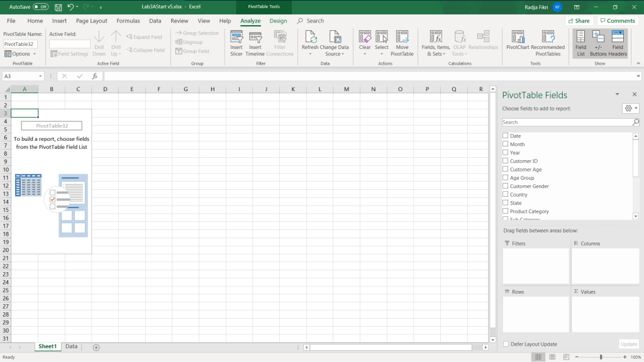Click the Refresh data icon
Viewport: 644px width, 362px height.
tap(310, 39)
